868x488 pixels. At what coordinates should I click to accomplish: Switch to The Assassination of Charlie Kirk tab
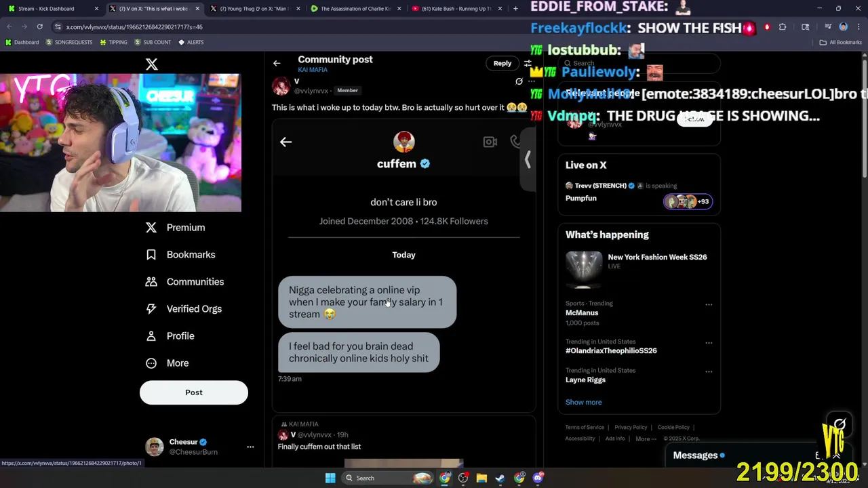[x=355, y=9]
